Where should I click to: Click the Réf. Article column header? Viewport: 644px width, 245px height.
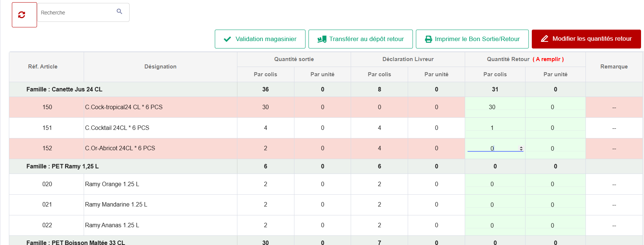[x=43, y=67]
